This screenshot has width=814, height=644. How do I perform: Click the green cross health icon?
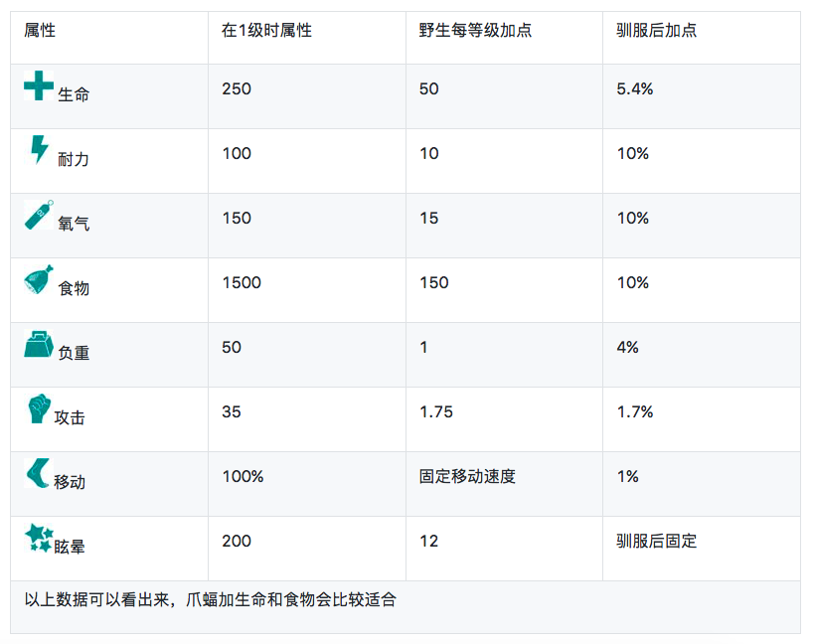pos(39,86)
